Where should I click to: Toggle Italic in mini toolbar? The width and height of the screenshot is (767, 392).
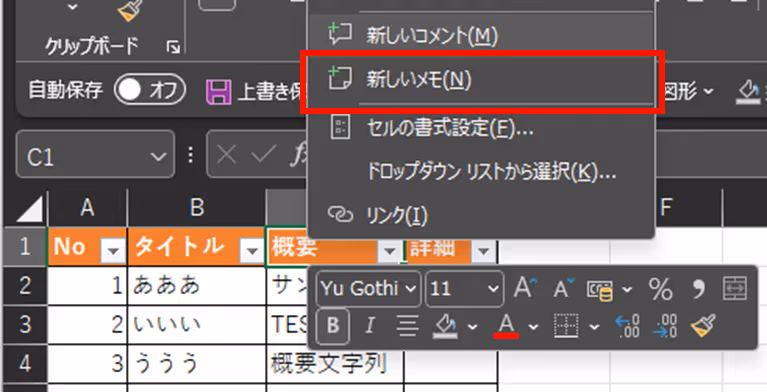(370, 325)
